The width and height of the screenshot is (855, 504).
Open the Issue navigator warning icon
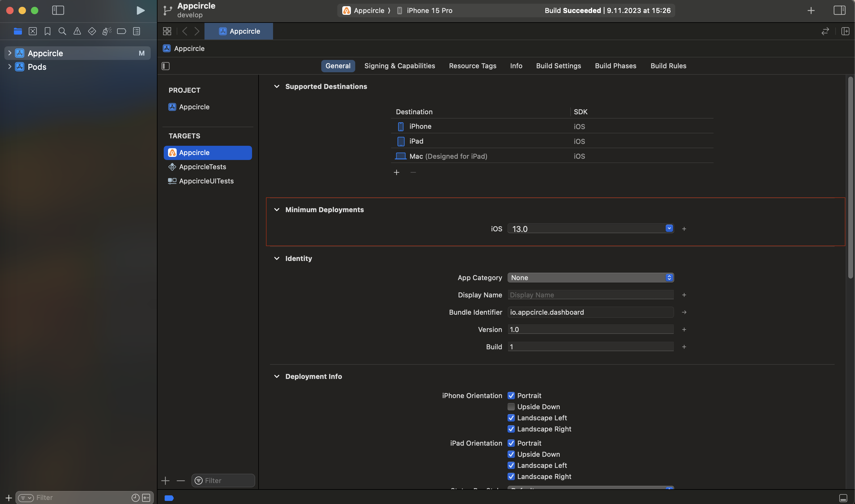pos(77,31)
